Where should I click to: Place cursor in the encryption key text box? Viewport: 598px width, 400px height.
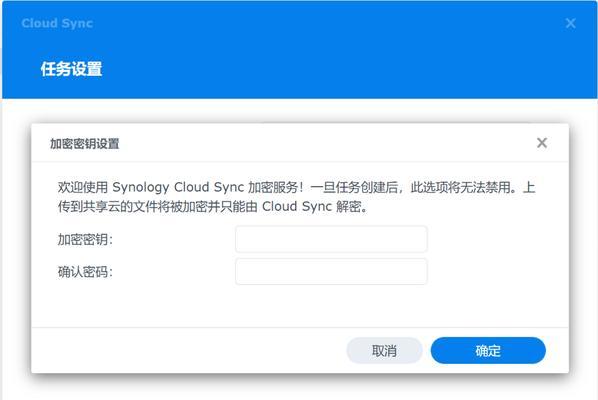(x=331, y=239)
